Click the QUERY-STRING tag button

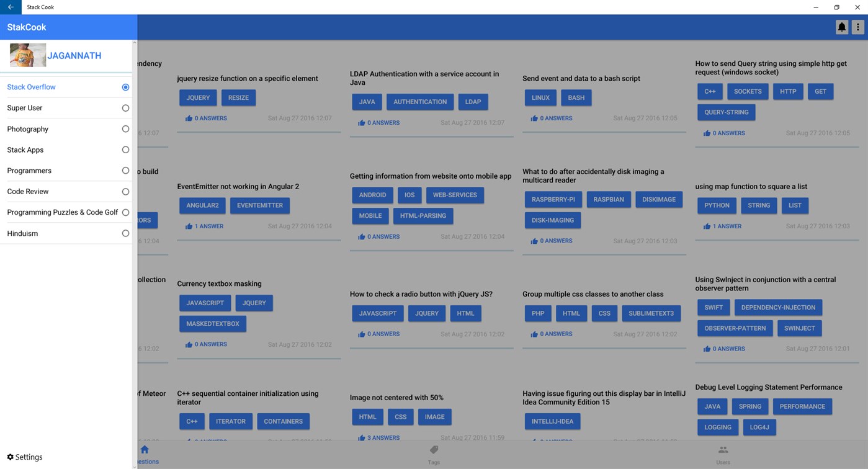727,112
